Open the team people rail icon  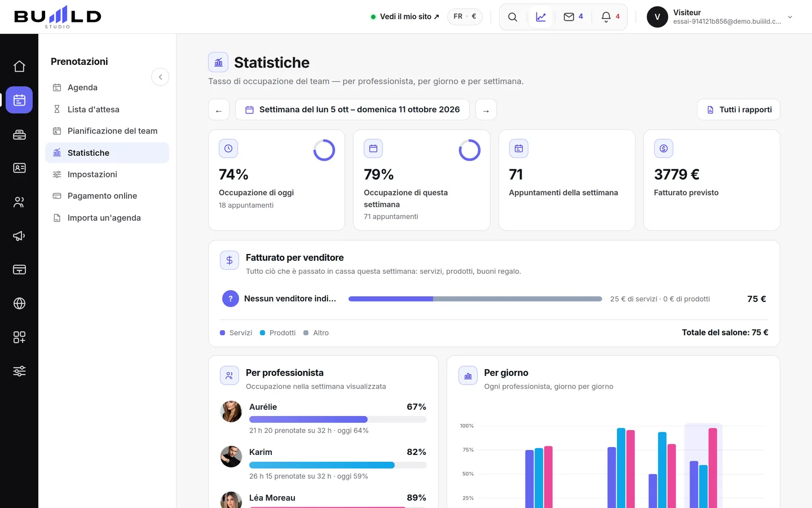[x=19, y=202]
